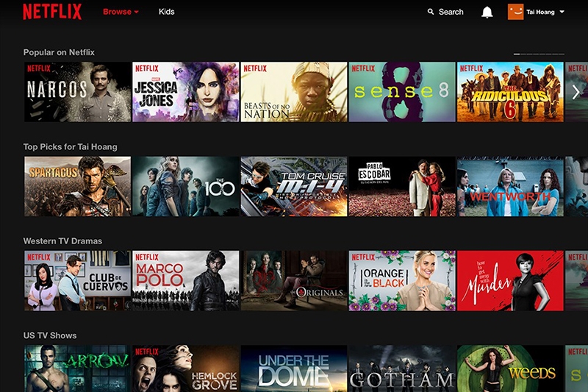Open the Sense8 thumbnail
The image size is (588, 392).
402,92
